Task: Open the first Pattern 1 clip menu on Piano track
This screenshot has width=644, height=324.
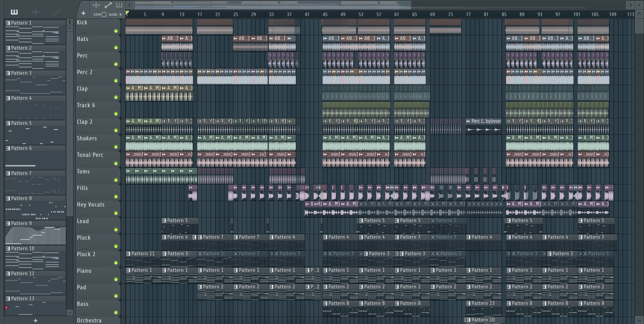Action: pos(128,270)
